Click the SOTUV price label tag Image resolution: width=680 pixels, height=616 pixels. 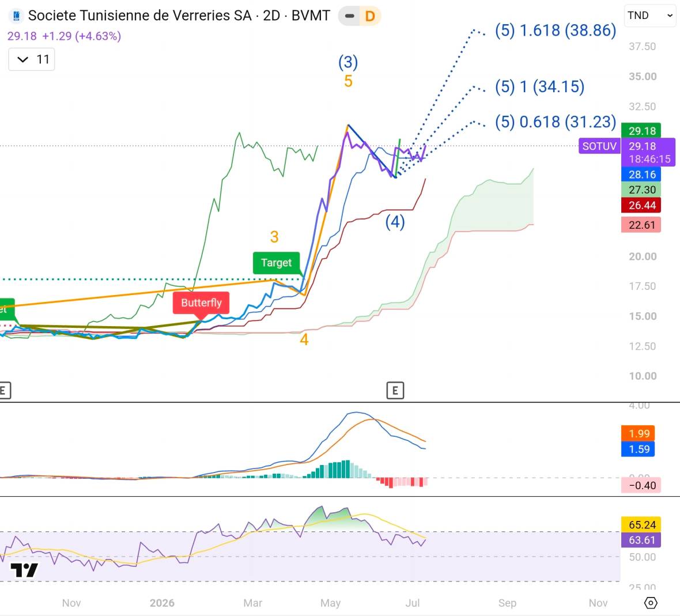click(x=599, y=146)
